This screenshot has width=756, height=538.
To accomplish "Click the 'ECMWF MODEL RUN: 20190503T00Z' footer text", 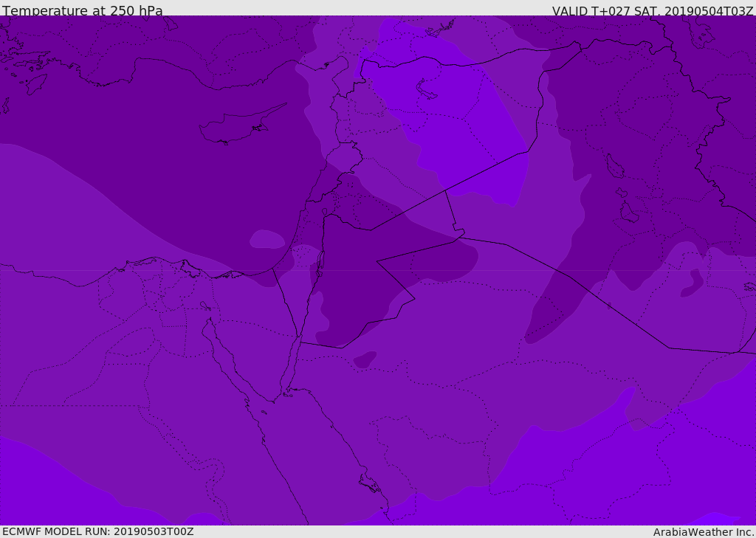I will coord(98,532).
